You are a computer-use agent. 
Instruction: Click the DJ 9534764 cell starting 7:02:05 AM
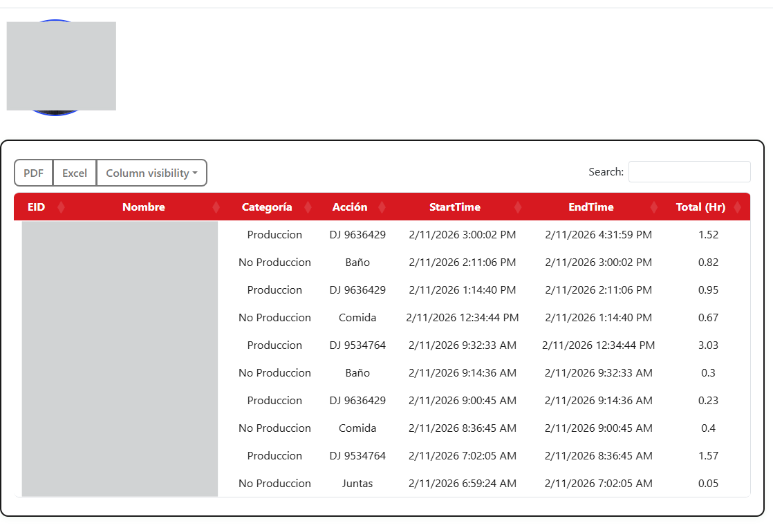click(357, 456)
